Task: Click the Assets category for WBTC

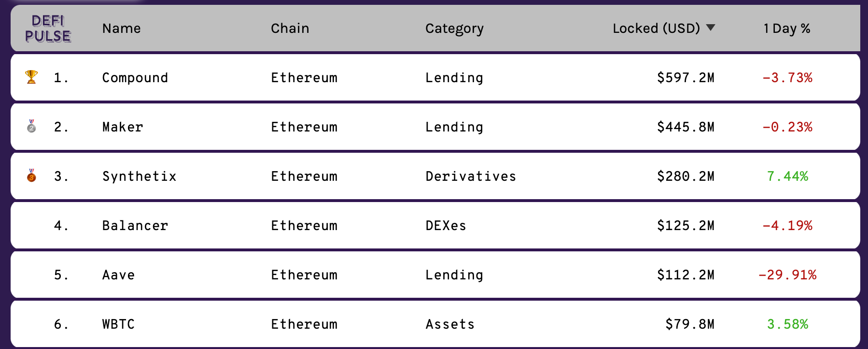Action: (450, 324)
